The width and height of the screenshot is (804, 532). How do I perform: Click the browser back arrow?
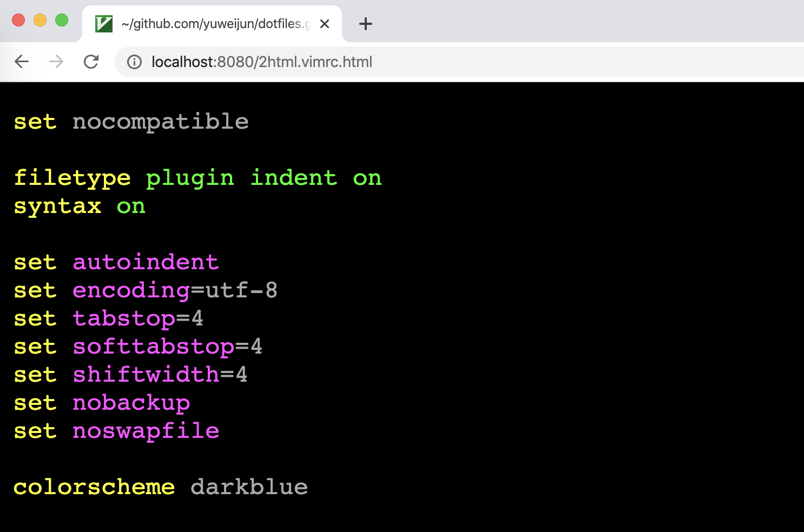pyautogui.click(x=22, y=62)
